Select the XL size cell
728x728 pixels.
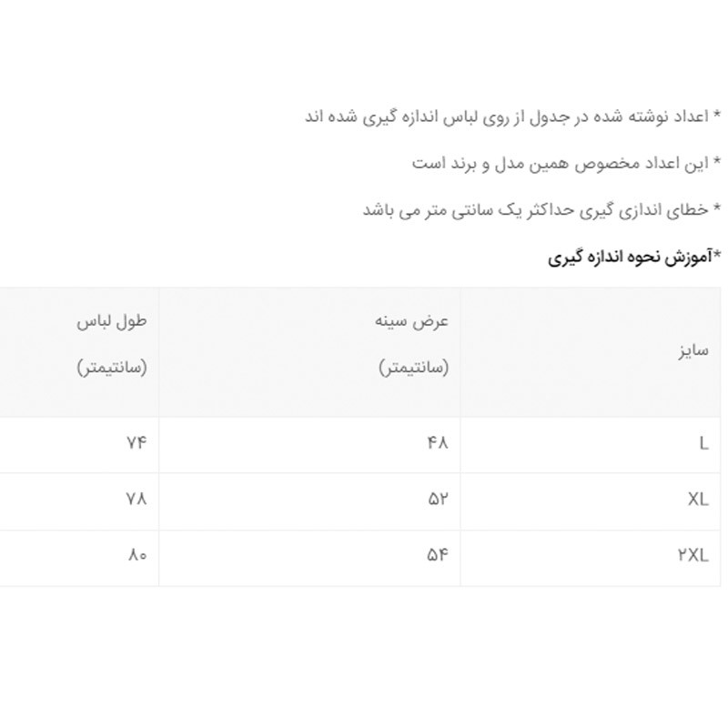[x=698, y=500]
